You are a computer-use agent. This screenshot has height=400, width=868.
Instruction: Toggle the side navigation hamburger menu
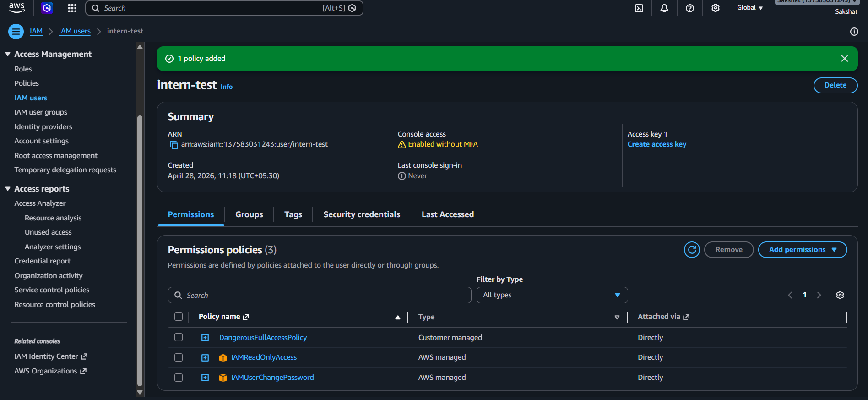[x=16, y=32]
